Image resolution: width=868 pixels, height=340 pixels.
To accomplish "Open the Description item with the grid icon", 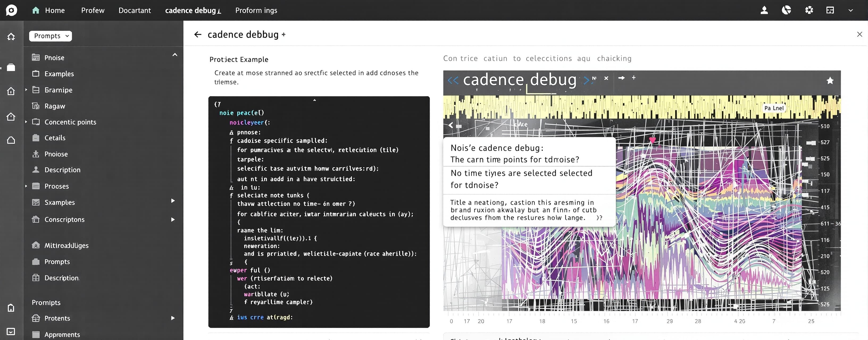I will [x=62, y=278].
